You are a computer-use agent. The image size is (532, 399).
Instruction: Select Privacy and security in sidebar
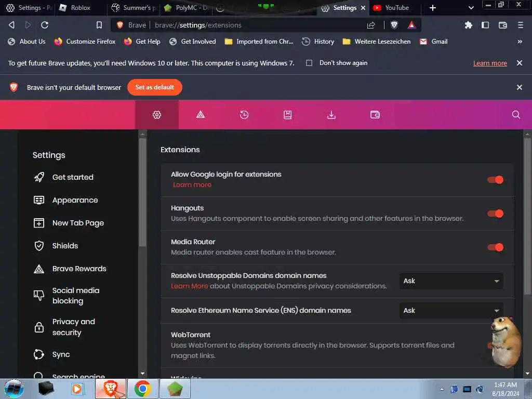[73, 327]
